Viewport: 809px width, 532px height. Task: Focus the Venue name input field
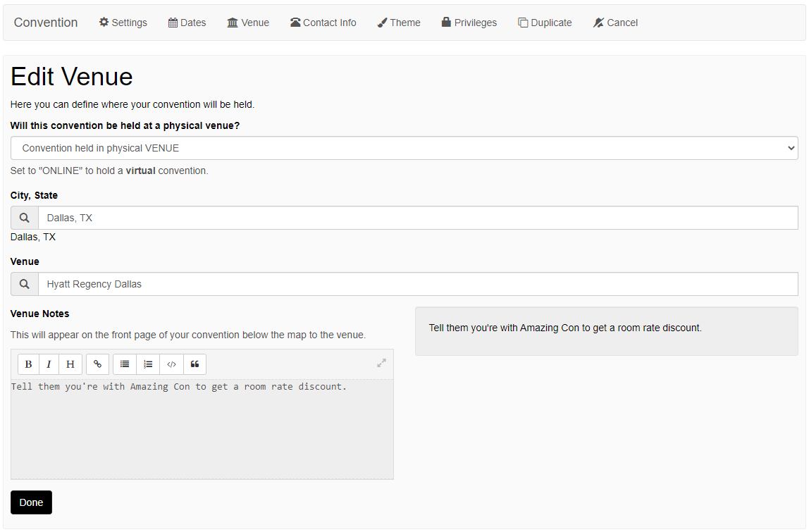click(418, 284)
